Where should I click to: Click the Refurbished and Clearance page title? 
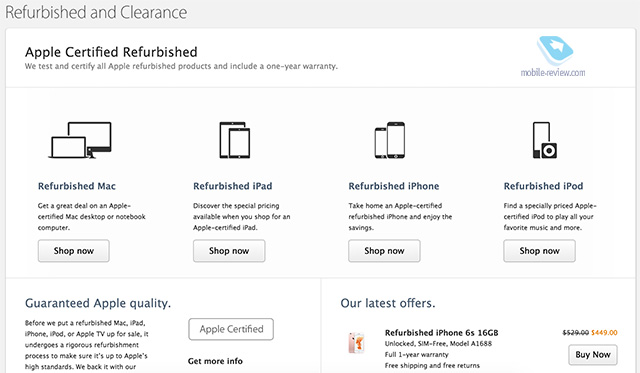(96, 12)
